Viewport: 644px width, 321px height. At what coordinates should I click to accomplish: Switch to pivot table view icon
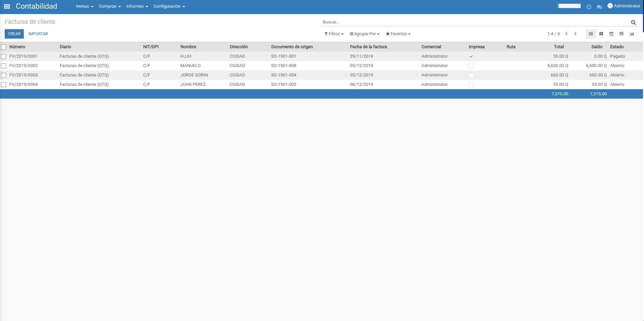click(622, 34)
